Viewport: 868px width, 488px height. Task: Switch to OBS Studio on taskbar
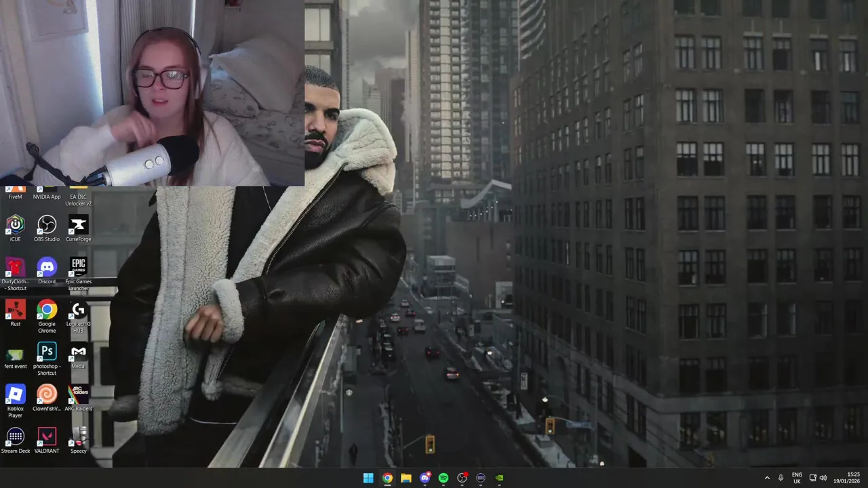tap(462, 478)
